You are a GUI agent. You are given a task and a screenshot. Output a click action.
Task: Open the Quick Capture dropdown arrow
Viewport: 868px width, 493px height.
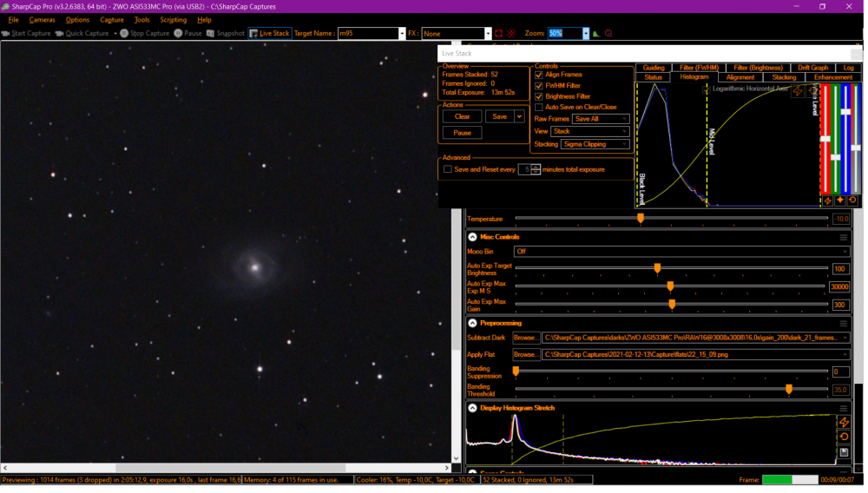(115, 33)
